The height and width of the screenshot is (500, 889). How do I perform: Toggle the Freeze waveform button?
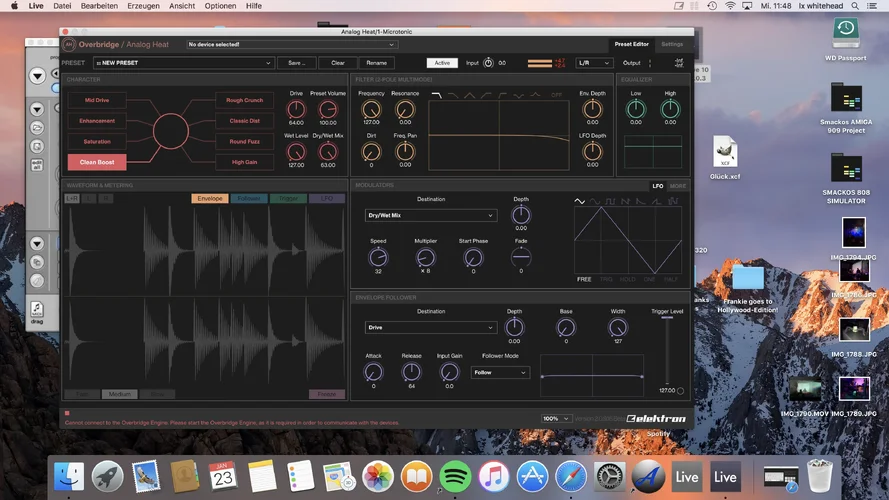pyautogui.click(x=327, y=394)
